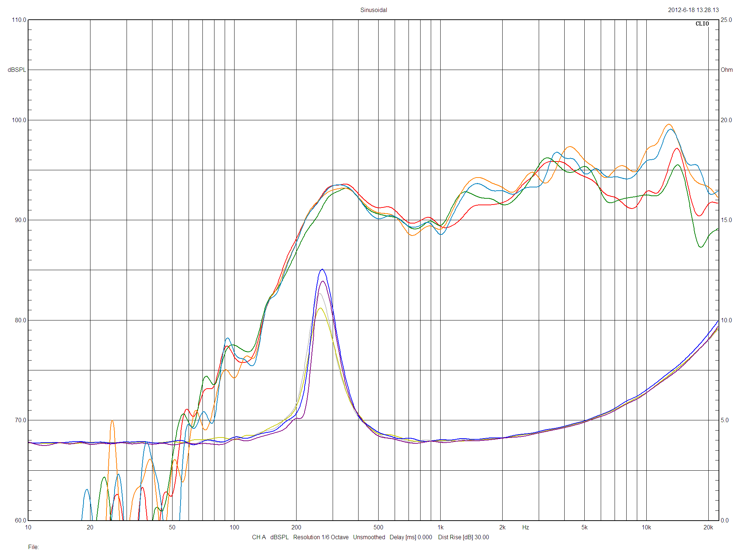Click the 'Sinusoidal' chart title
This screenshot has height=560, width=747.
click(x=373, y=10)
